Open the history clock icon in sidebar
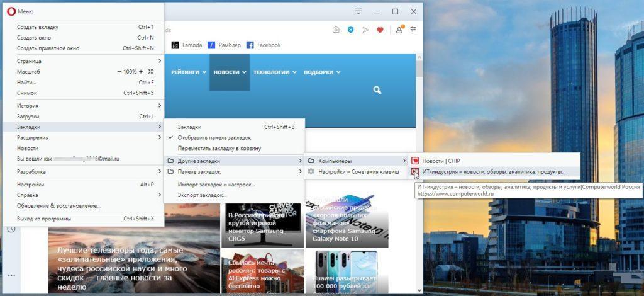The width and height of the screenshot is (644, 296). click(11, 229)
